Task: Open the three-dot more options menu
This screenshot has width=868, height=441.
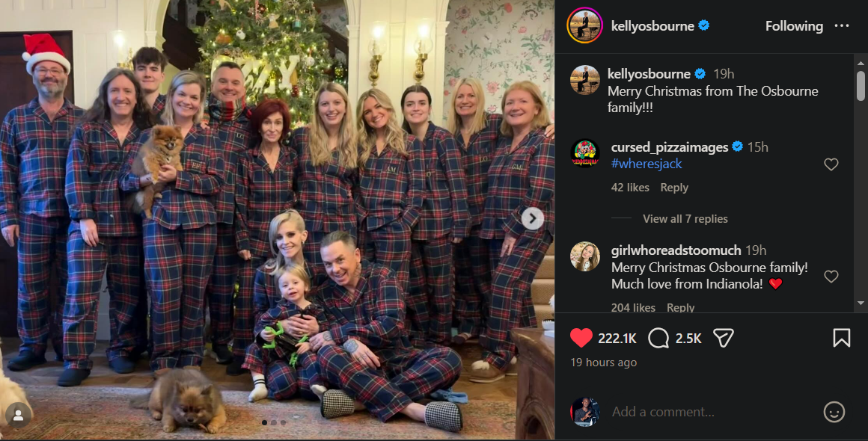Action: (x=842, y=26)
